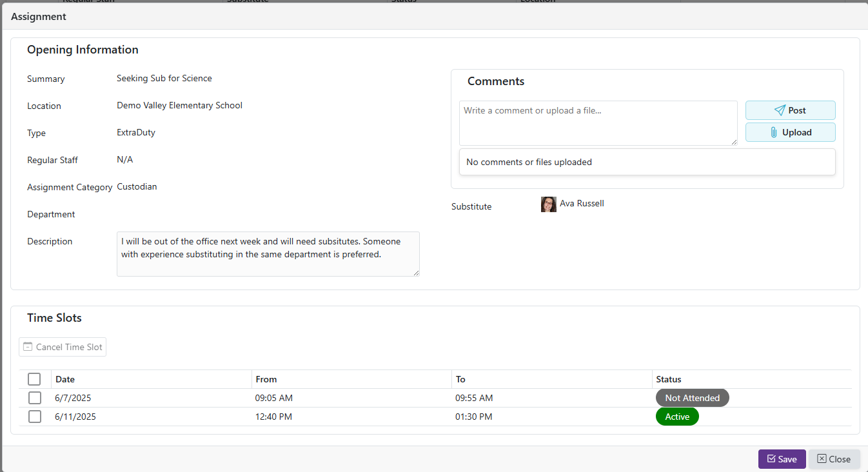Click inside the Description text area

pos(268,254)
